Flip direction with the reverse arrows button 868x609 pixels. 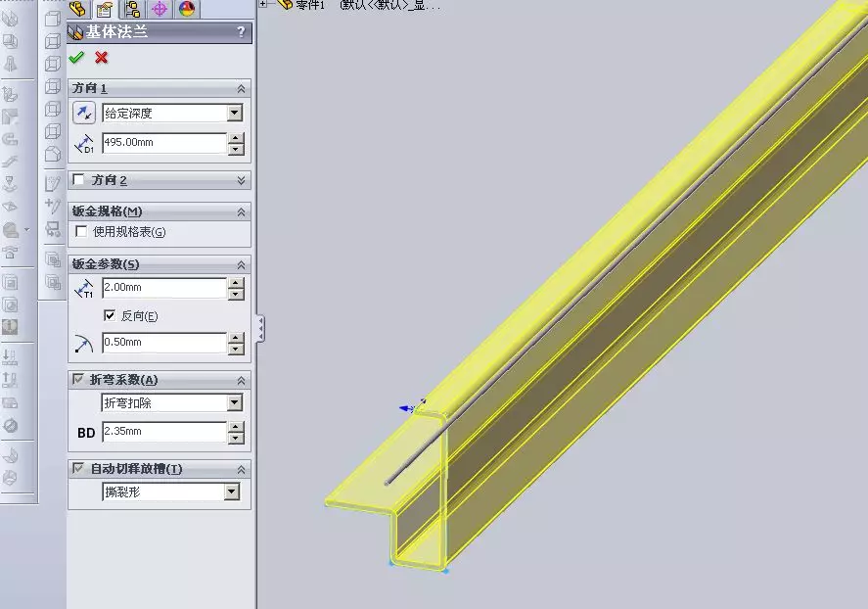[x=83, y=113]
